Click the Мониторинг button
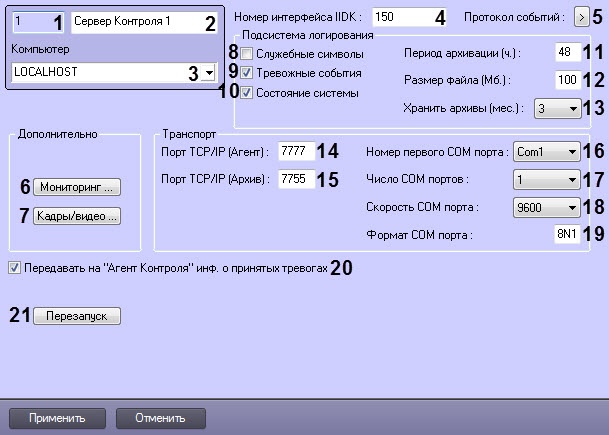 click(x=77, y=187)
